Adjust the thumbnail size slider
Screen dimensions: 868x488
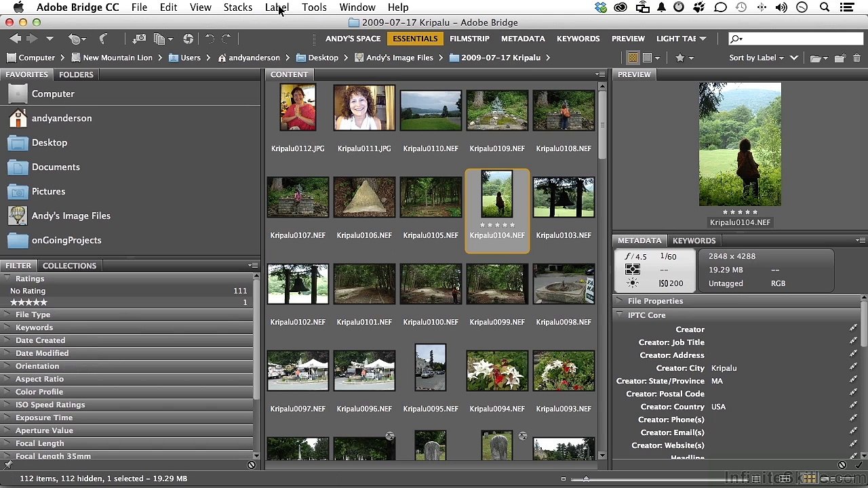click(585, 479)
